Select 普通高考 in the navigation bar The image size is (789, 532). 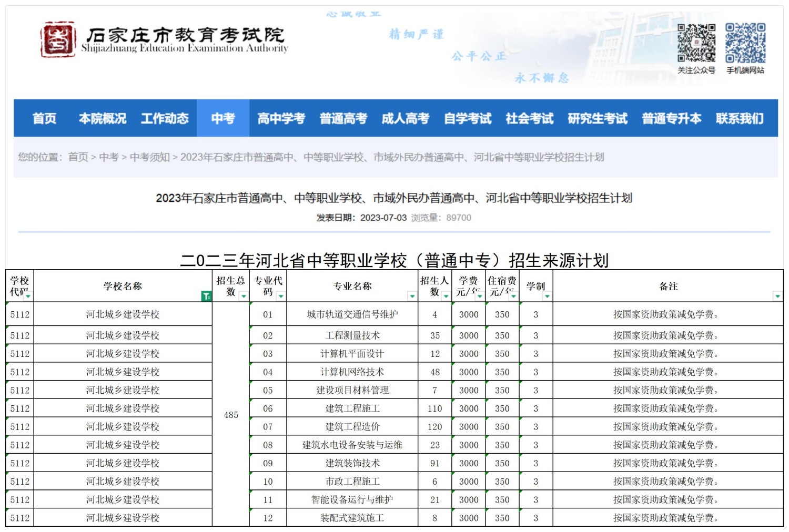click(343, 118)
